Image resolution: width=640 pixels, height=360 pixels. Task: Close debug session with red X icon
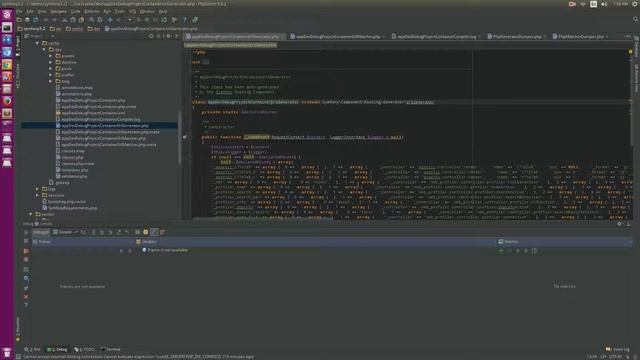click(x=26, y=297)
